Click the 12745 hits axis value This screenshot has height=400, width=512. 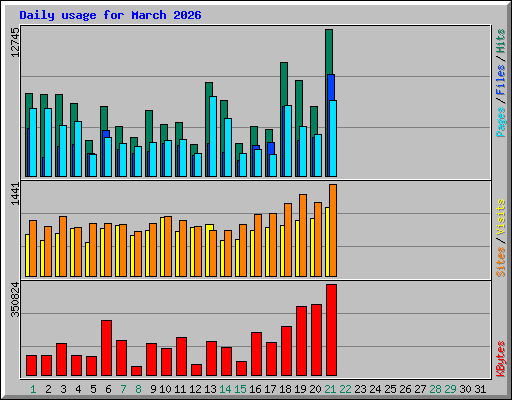tap(15, 42)
